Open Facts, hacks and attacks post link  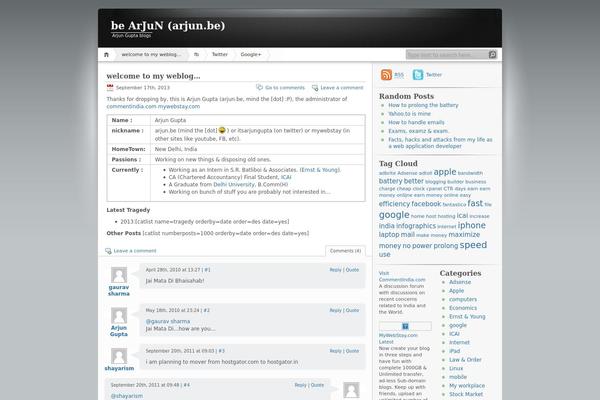tap(440, 143)
